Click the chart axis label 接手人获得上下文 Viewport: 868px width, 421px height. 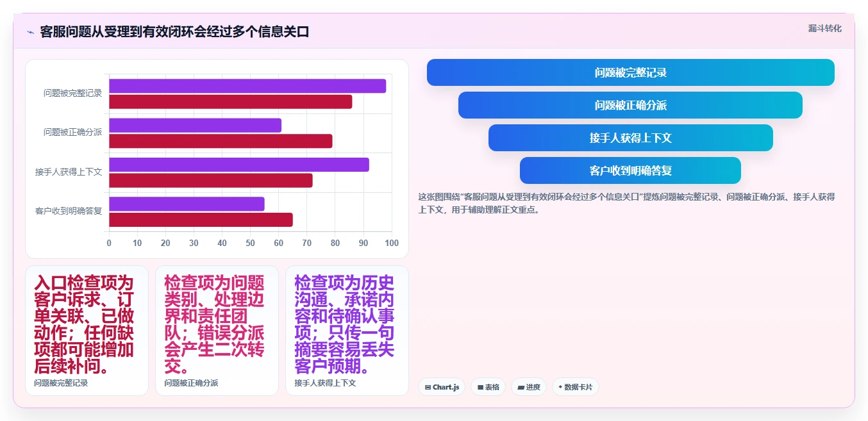point(69,172)
